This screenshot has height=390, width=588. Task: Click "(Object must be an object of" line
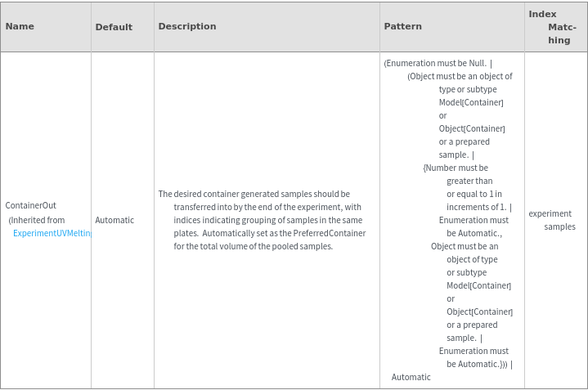(x=460, y=76)
